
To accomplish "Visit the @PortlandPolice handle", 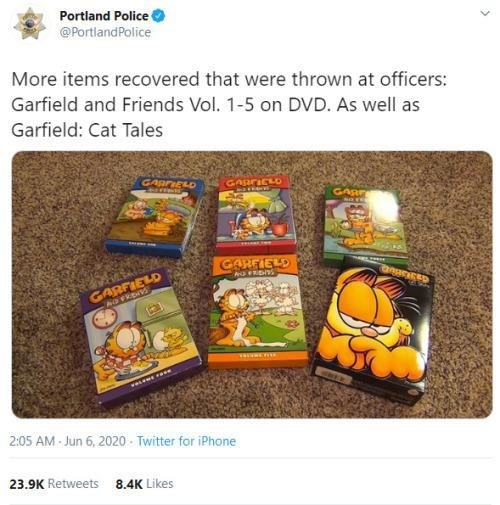I will (105, 32).
